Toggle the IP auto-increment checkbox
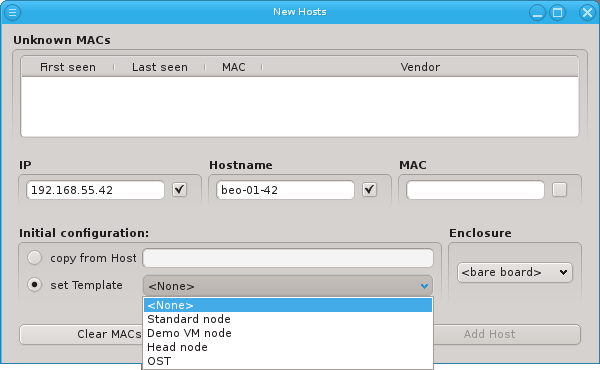Viewport: 600px width, 370px height. [179, 190]
